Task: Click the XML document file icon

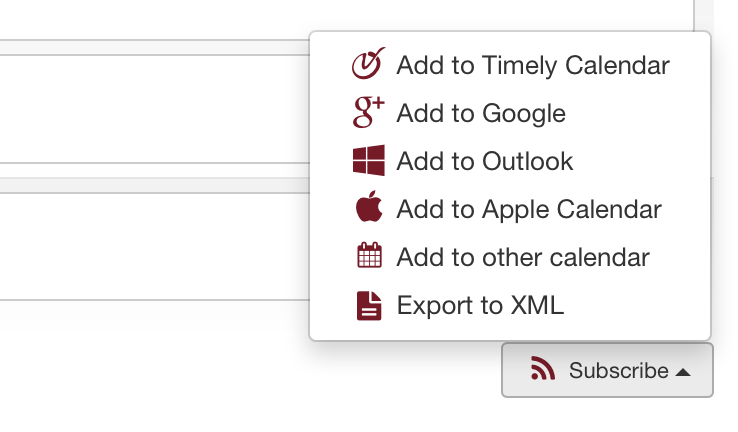Action: (369, 306)
